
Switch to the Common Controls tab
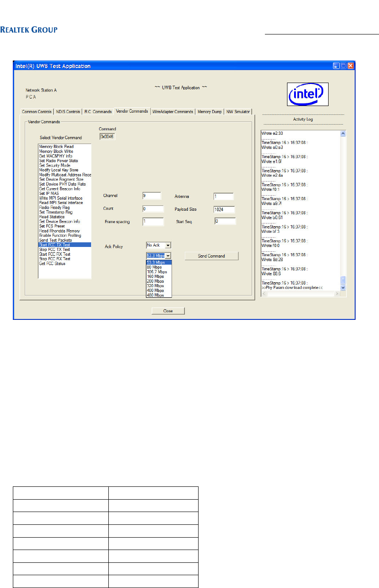[x=37, y=112]
